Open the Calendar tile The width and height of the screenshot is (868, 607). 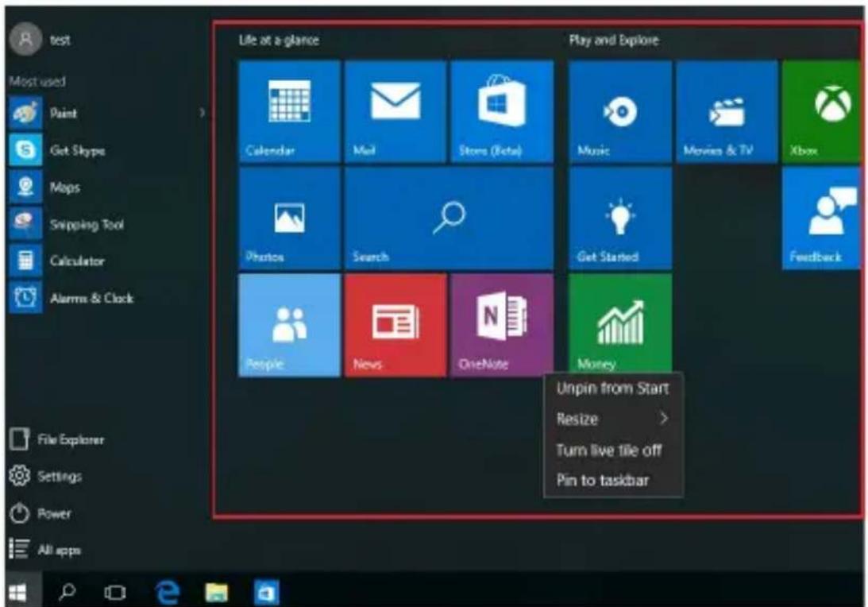click(x=289, y=111)
